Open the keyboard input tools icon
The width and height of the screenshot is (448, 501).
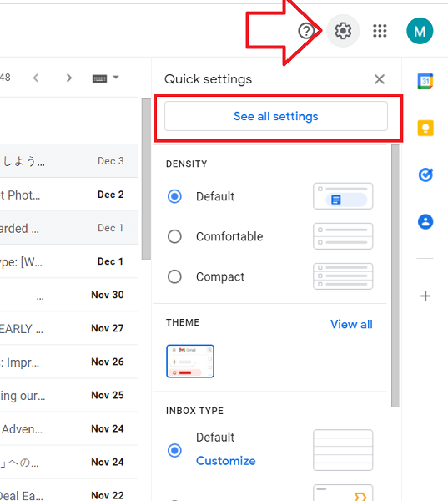click(x=99, y=78)
